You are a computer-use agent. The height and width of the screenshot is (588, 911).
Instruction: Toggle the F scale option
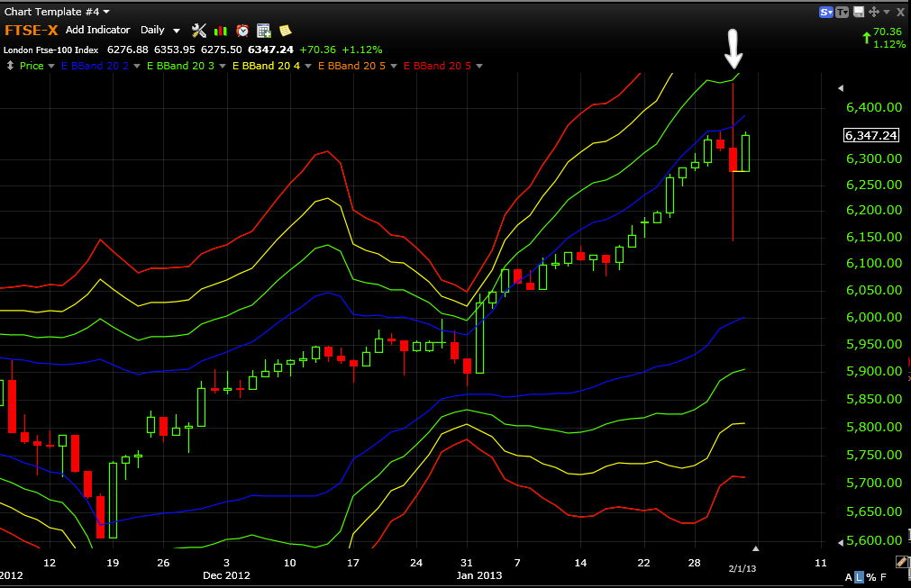883,577
